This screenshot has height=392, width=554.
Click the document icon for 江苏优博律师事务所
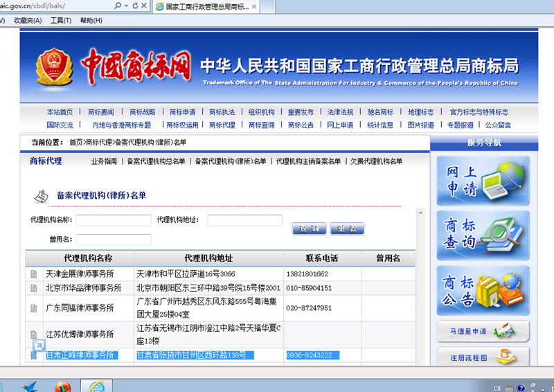(34, 335)
